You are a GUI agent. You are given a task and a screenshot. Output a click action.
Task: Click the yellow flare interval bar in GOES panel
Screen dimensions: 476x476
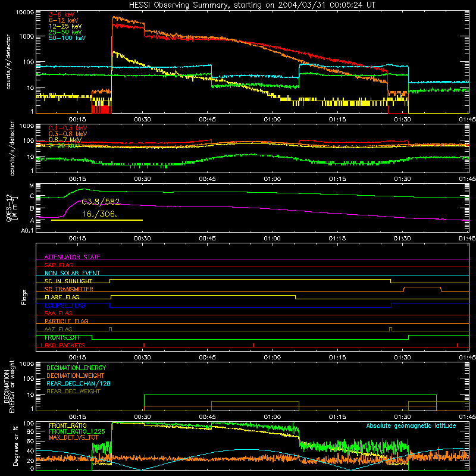(x=97, y=220)
